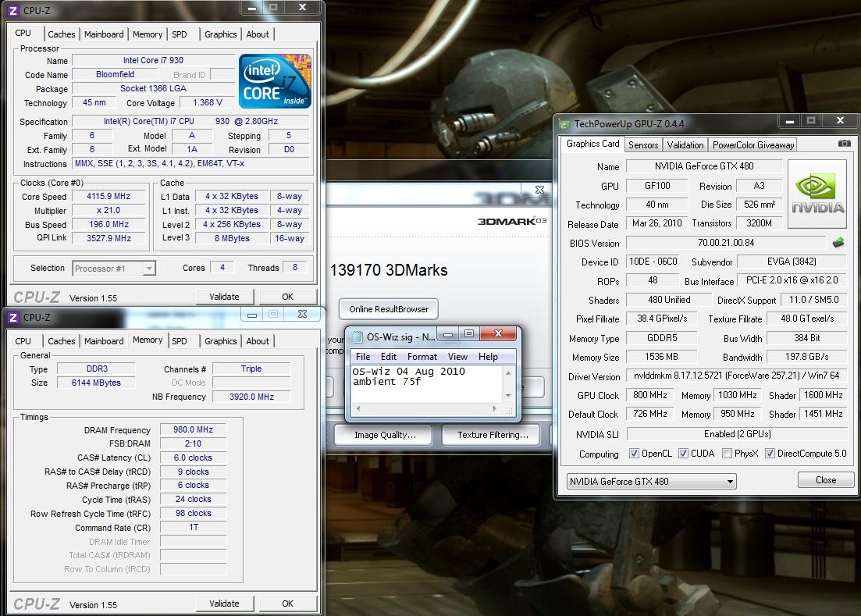Click Notepad vertical scrollbar up arrow

tap(508, 372)
